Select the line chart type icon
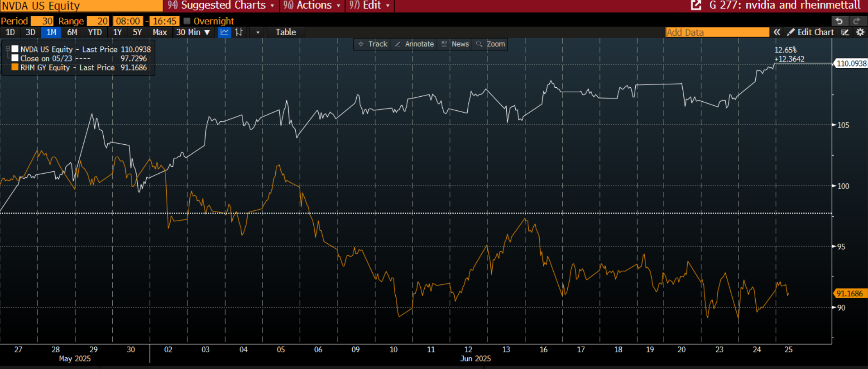 click(224, 32)
